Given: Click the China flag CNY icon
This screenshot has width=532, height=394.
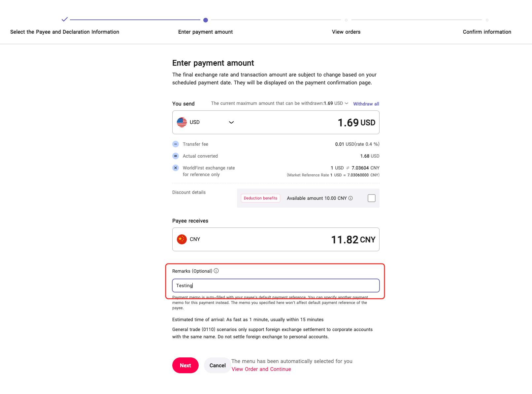Looking at the screenshot, I should [x=182, y=239].
